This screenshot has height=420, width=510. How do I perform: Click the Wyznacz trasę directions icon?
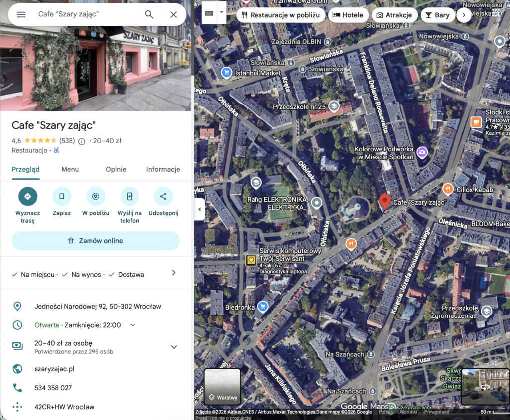pyautogui.click(x=28, y=197)
